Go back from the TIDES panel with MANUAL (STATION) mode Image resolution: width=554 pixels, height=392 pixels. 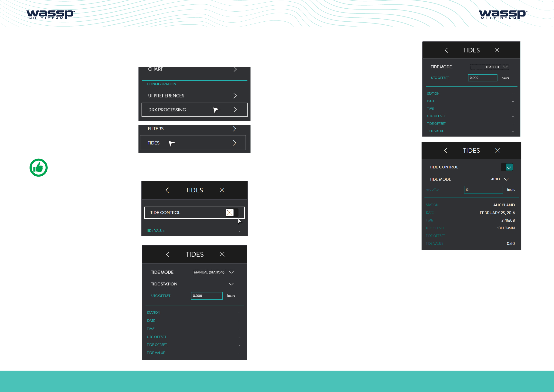pyautogui.click(x=168, y=255)
